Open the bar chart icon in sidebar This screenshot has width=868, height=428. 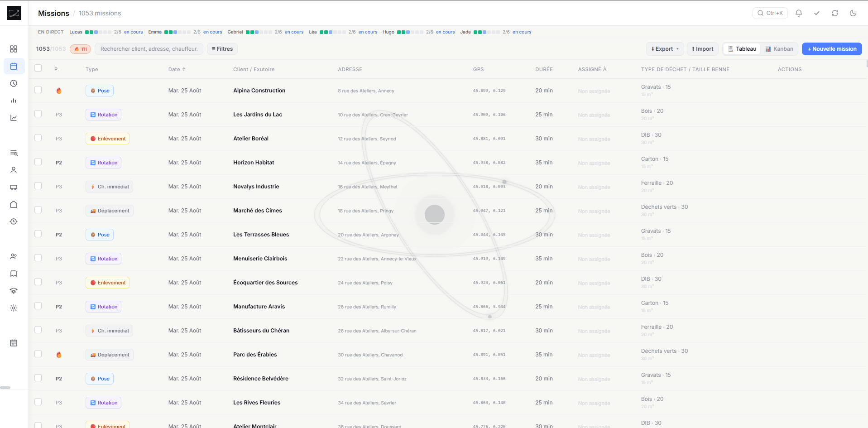coord(14,101)
